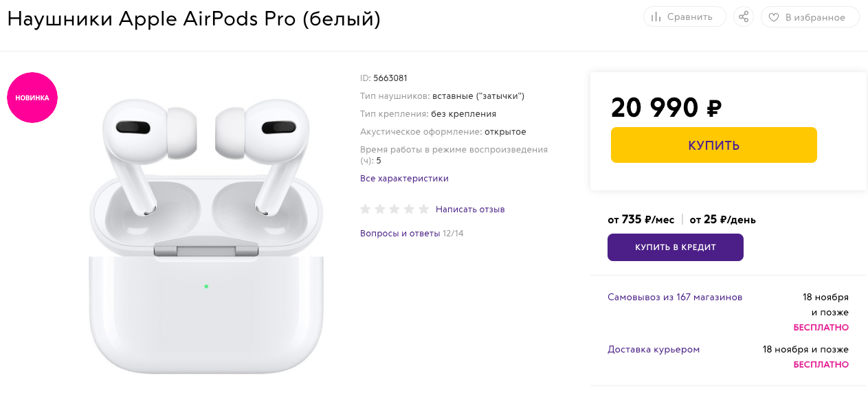Click the share icon near the title
This screenshot has width=868, height=393.
click(743, 17)
